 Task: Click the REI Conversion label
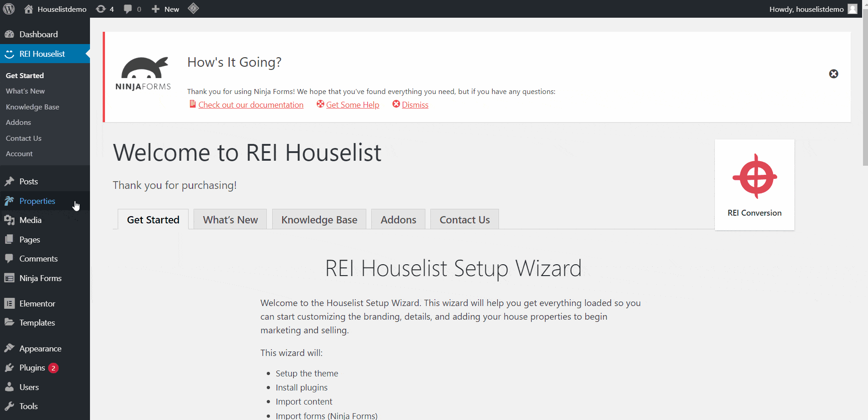754,213
